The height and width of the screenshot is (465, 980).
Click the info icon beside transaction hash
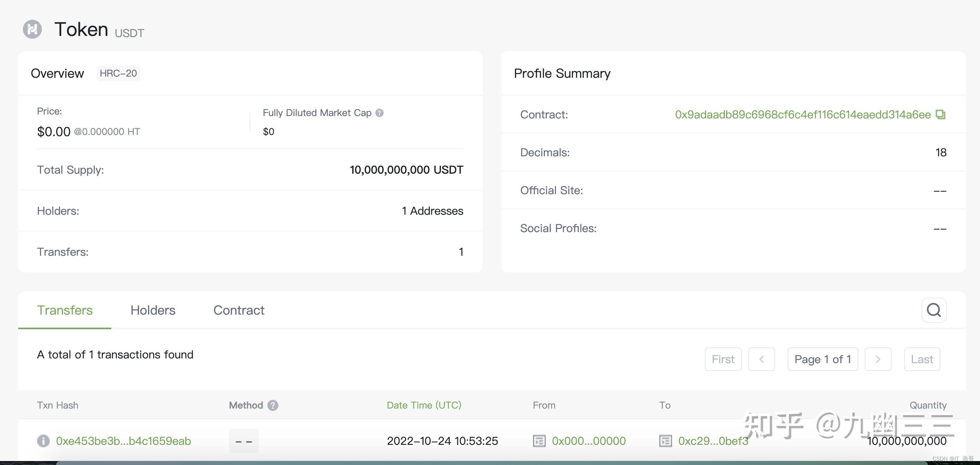click(43, 441)
